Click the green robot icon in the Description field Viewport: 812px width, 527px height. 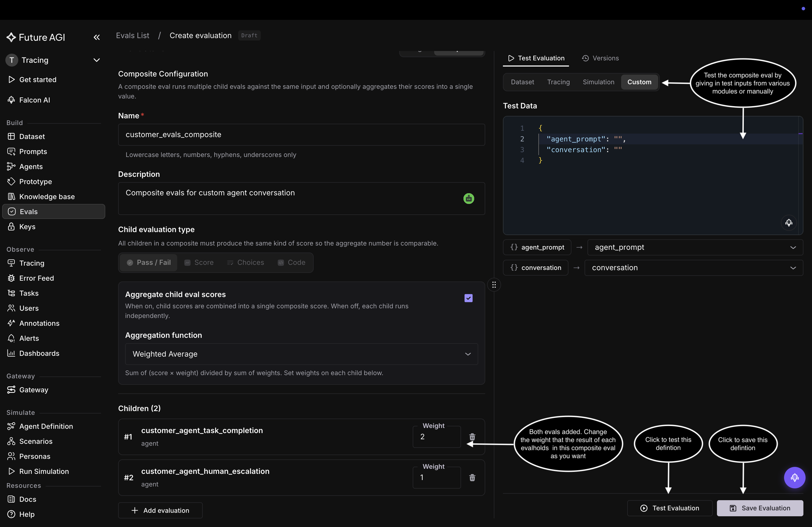click(x=469, y=198)
